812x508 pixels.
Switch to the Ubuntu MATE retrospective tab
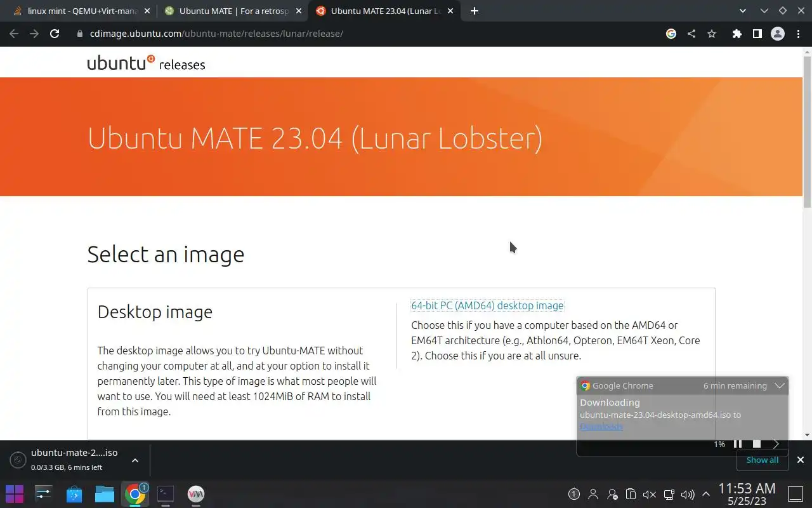tap(232, 11)
